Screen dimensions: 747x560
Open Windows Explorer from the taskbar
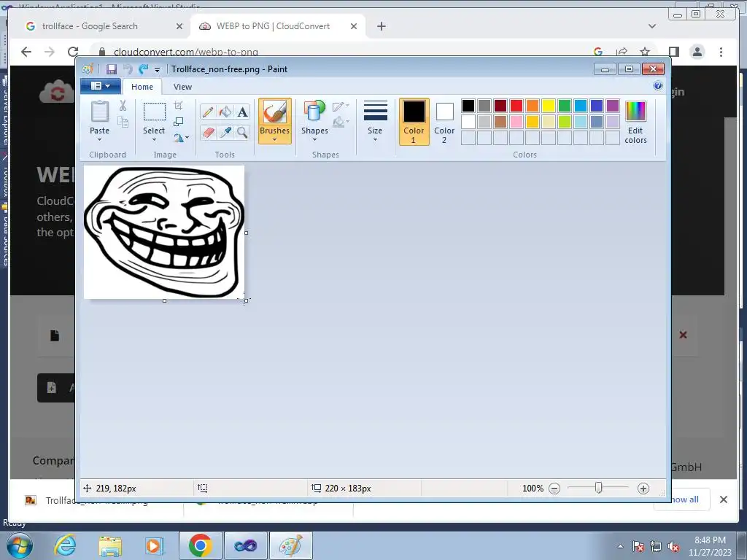pyautogui.click(x=110, y=545)
